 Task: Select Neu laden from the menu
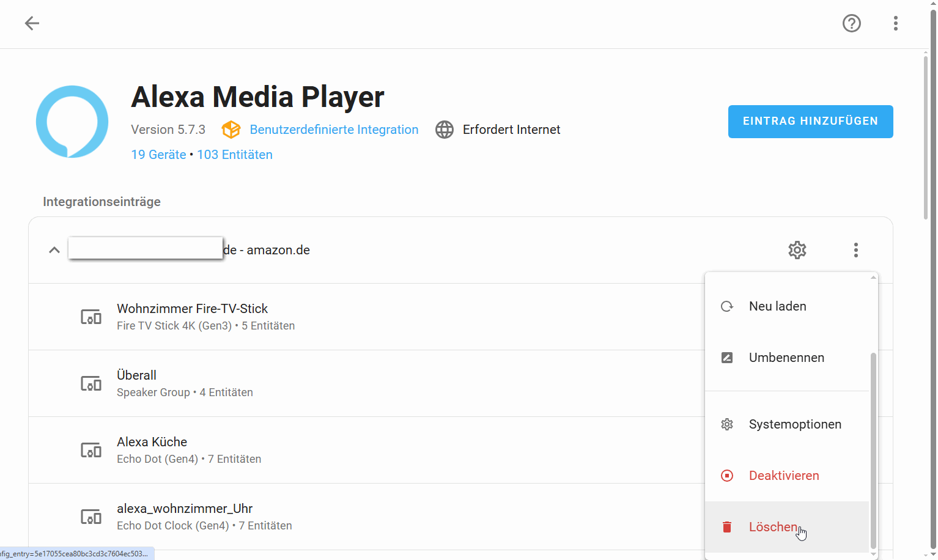[787, 306]
